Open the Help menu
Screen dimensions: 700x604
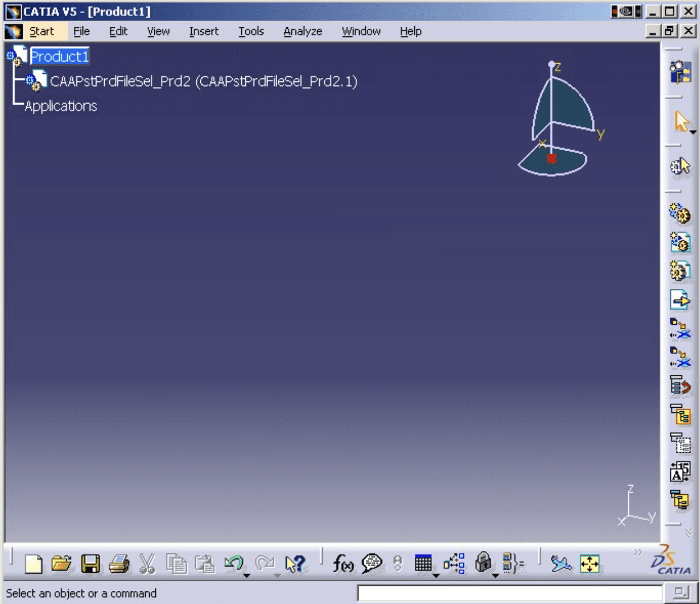[x=410, y=31]
